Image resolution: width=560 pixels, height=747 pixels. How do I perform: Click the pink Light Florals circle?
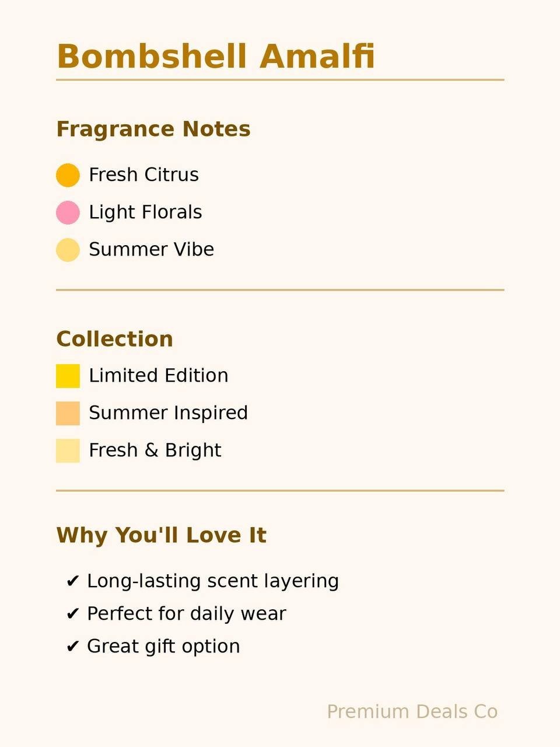coord(68,212)
